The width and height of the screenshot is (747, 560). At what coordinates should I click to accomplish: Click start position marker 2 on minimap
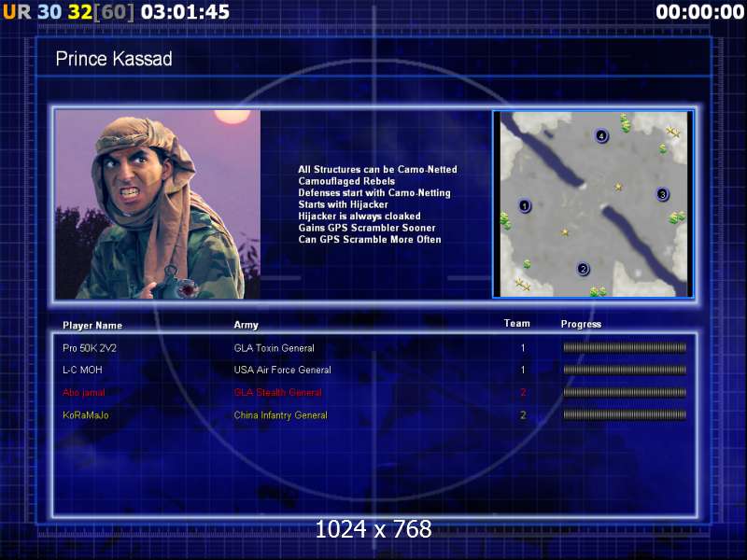(x=583, y=269)
